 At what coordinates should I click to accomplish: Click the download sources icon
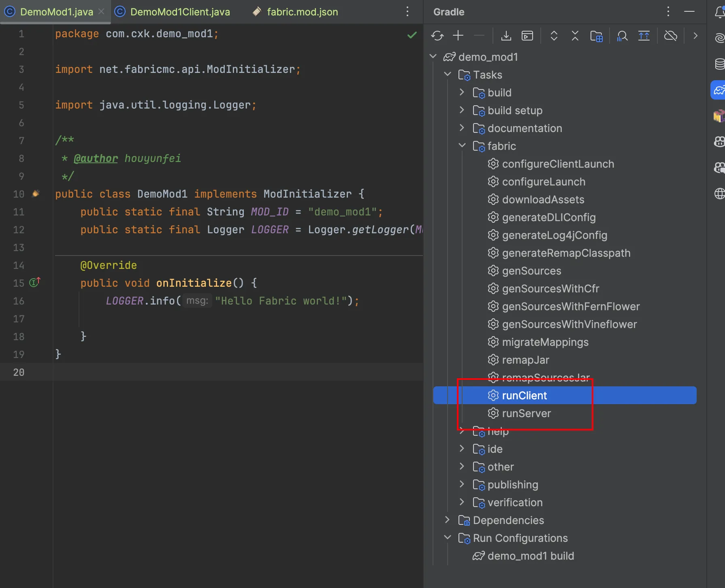point(506,36)
